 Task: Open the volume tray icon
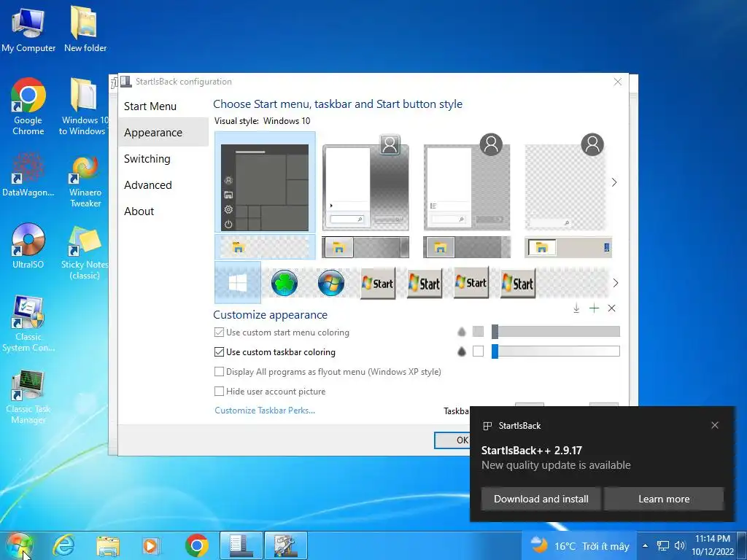pyautogui.click(x=679, y=545)
